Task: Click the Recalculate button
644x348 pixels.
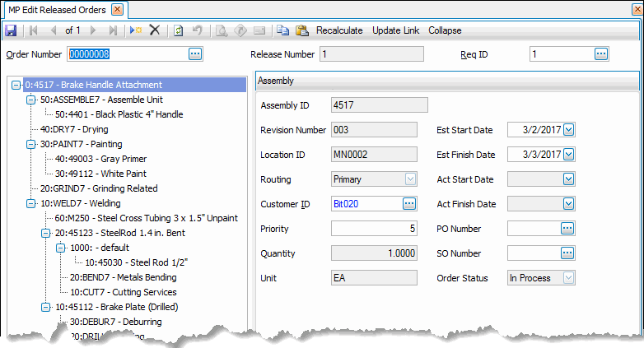Action: pos(339,30)
